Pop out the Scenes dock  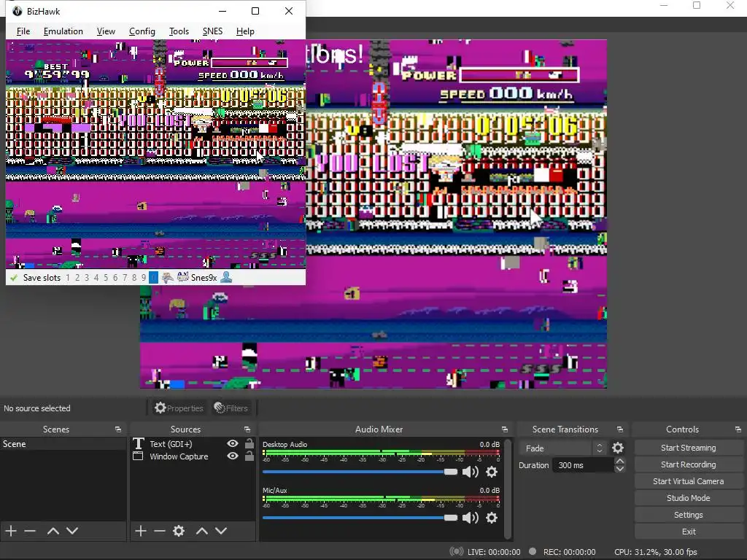117,429
